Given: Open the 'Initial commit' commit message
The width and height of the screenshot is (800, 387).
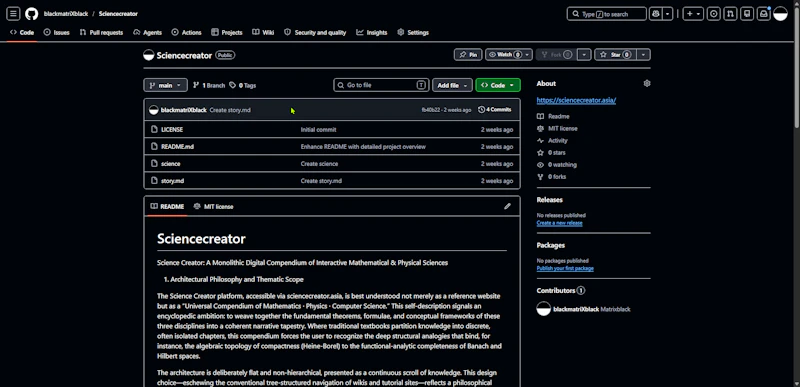Looking at the screenshot, I should pos(318,130).
